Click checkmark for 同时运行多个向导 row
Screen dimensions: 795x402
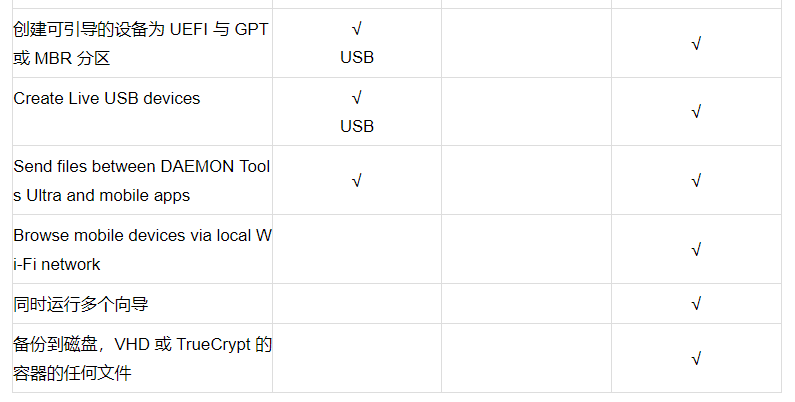click(x=696, y=304)
